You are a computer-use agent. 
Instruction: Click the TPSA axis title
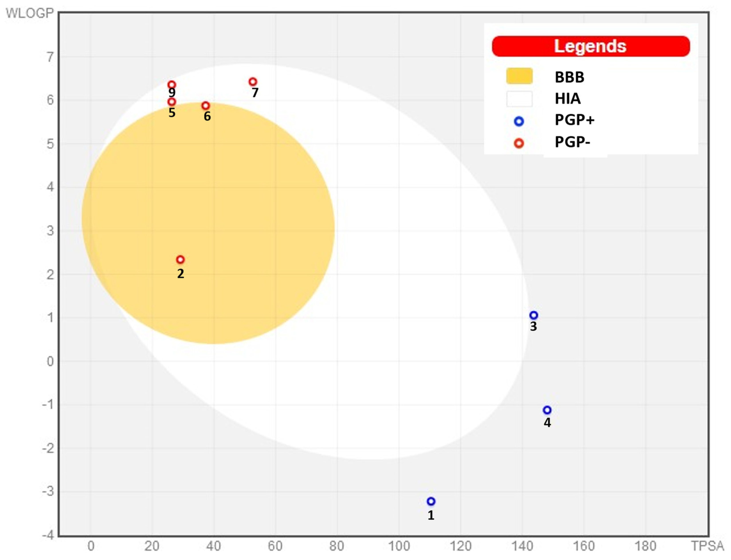707,546
